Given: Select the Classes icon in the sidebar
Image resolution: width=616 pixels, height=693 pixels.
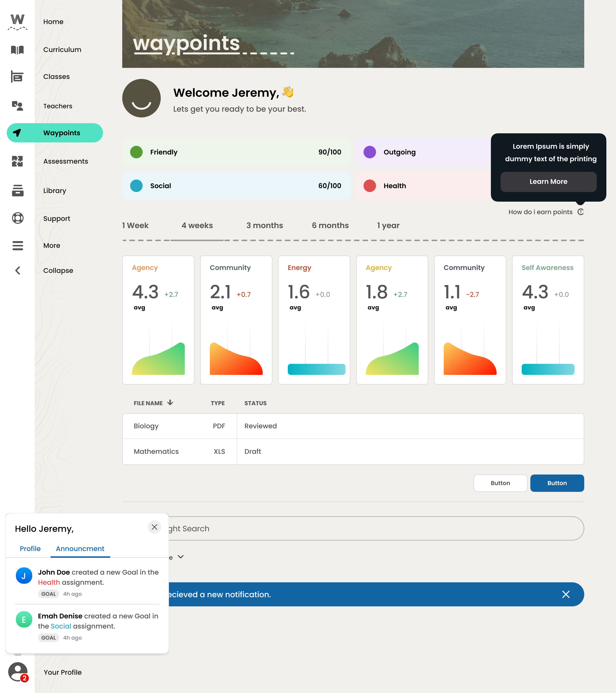Looking at the screenshot, I should coord(18,77).
